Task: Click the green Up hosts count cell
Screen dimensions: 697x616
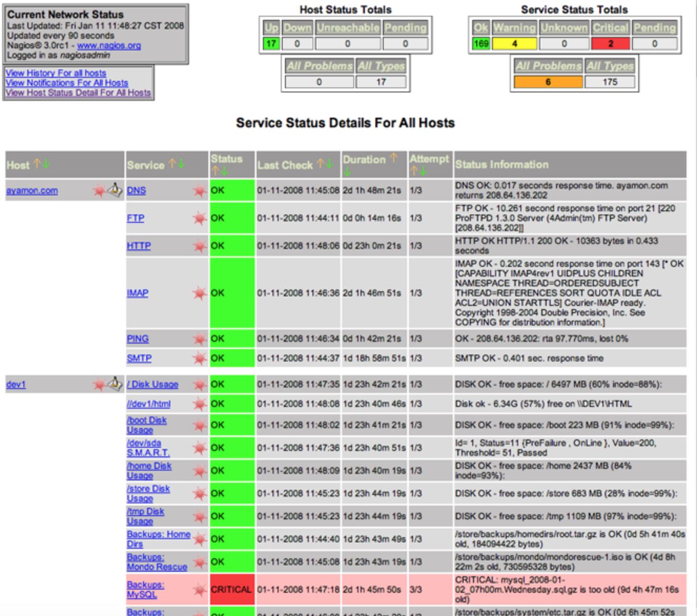Action: [x=271, y=44]
